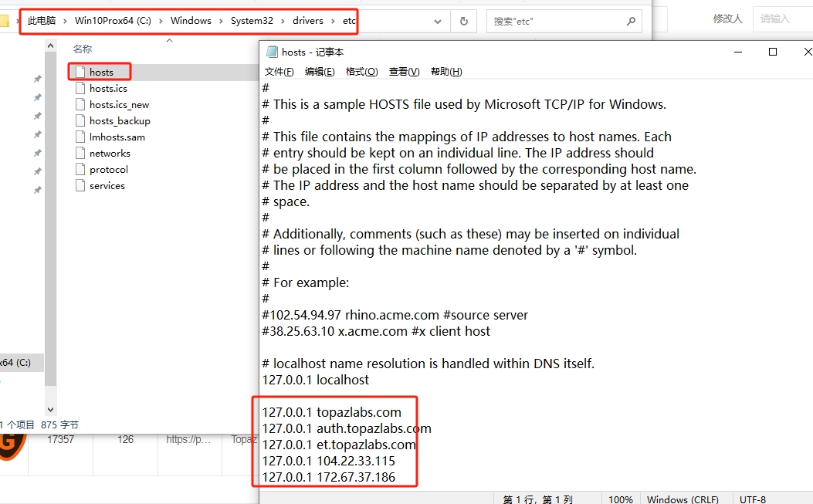This screenshot has height=504, width=813.
Task: Click the line 127.0.0.1 172.67.37.186
Action: tap(328, 477)
